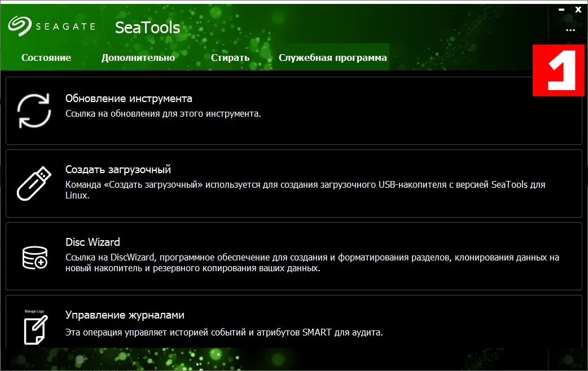Screen dimensions: 588x371
Task: Switch to the Состояние tab
Action: (46, 58)
